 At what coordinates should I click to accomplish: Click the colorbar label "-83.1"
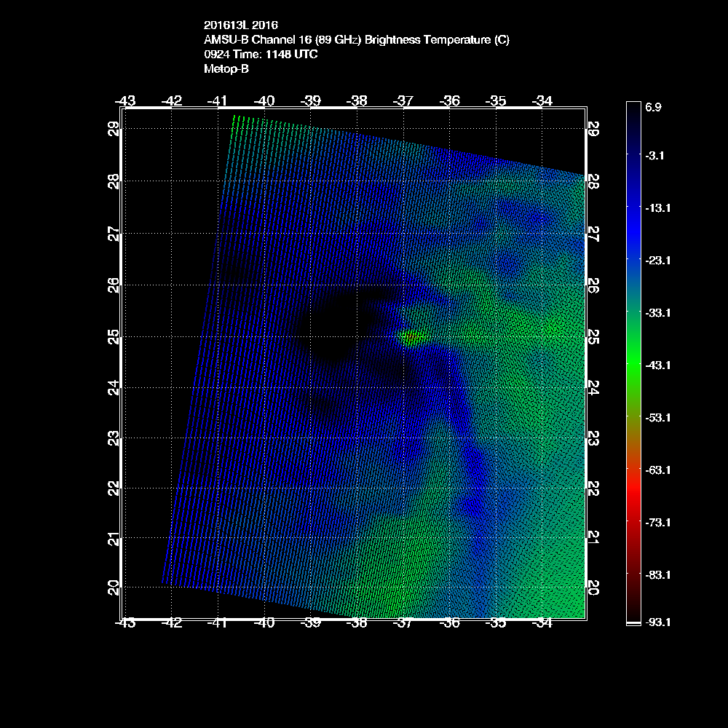point(658,575)
